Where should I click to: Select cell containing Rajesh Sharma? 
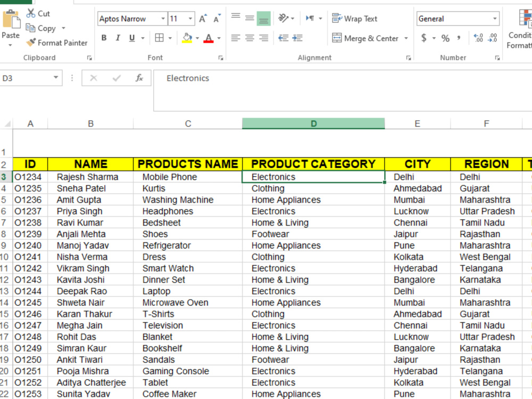pos(90,177)
